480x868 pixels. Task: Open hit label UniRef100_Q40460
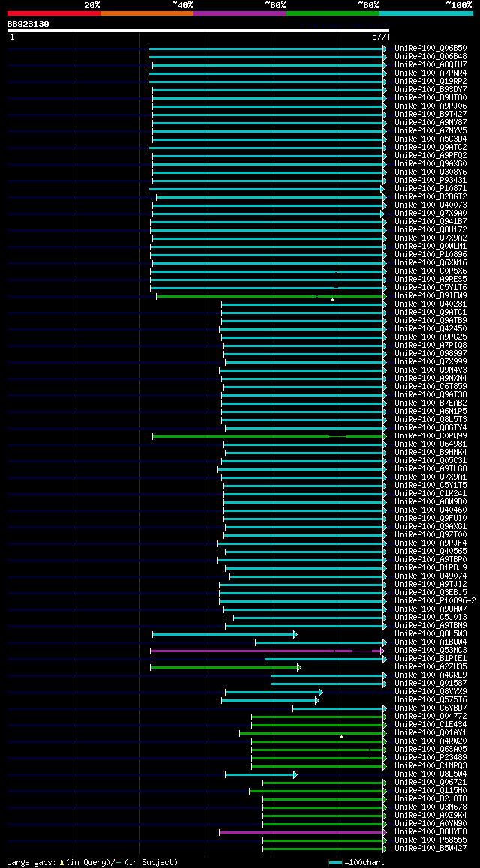click(430, 510)
